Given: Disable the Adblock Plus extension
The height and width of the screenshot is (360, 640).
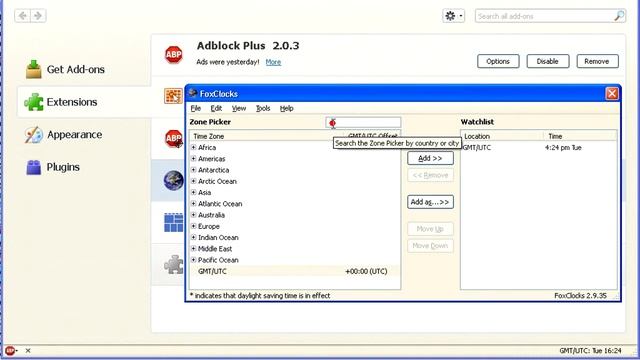Looking at the screenshot, I should pyautogui.click(x=547, y=61).
